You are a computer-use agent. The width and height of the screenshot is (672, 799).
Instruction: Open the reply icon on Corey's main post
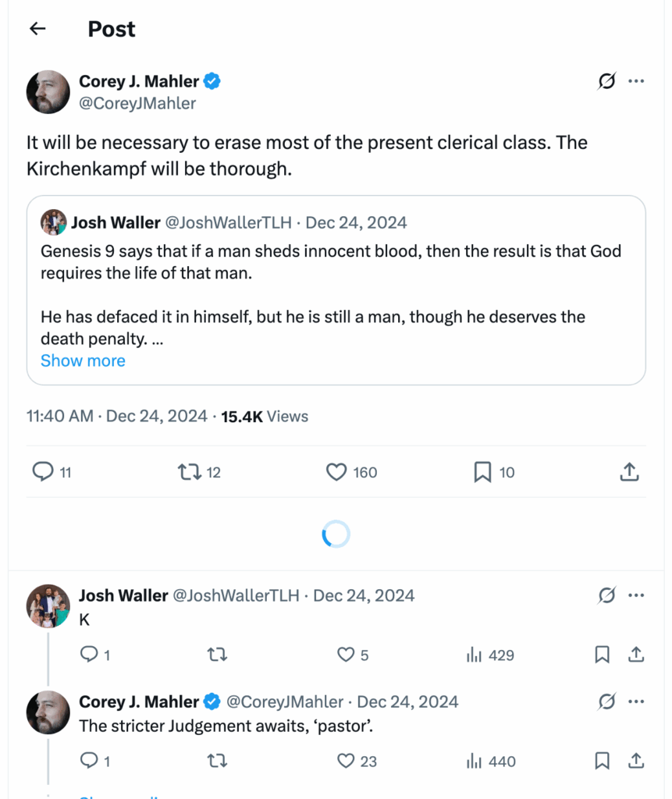[x=44, y=472]
